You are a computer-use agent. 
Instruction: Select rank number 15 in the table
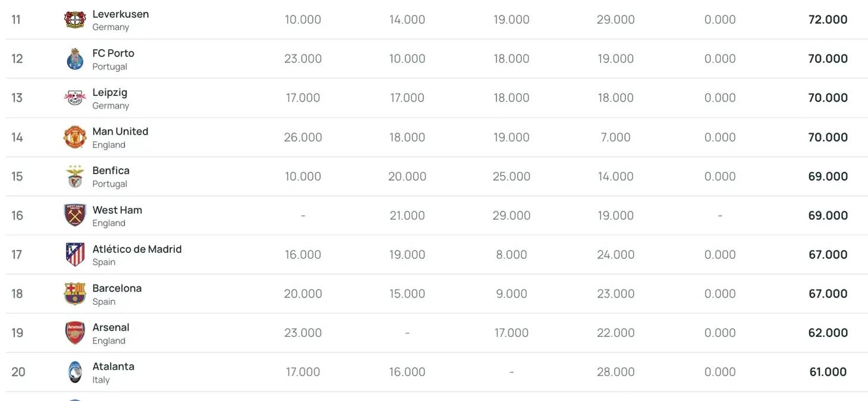17,176
